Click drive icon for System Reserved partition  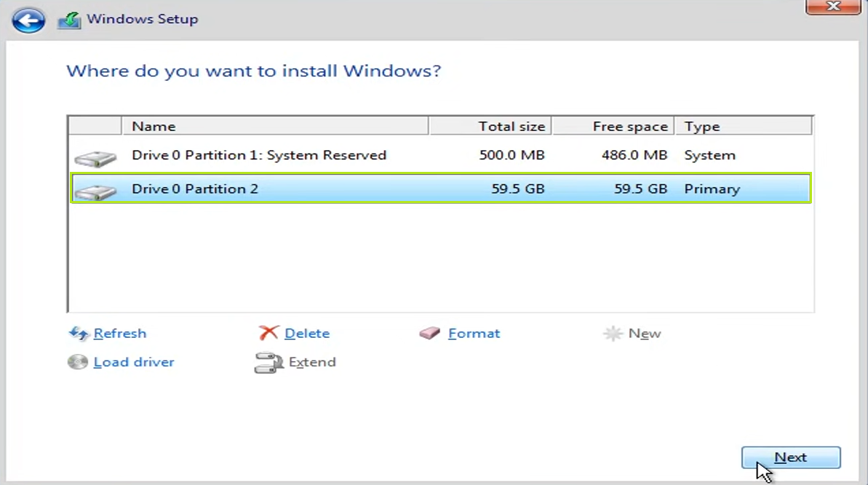click(95, 157)
